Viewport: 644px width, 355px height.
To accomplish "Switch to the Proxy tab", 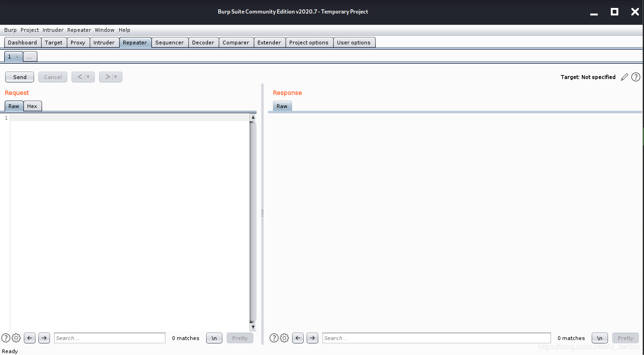I will coord(78,42).
